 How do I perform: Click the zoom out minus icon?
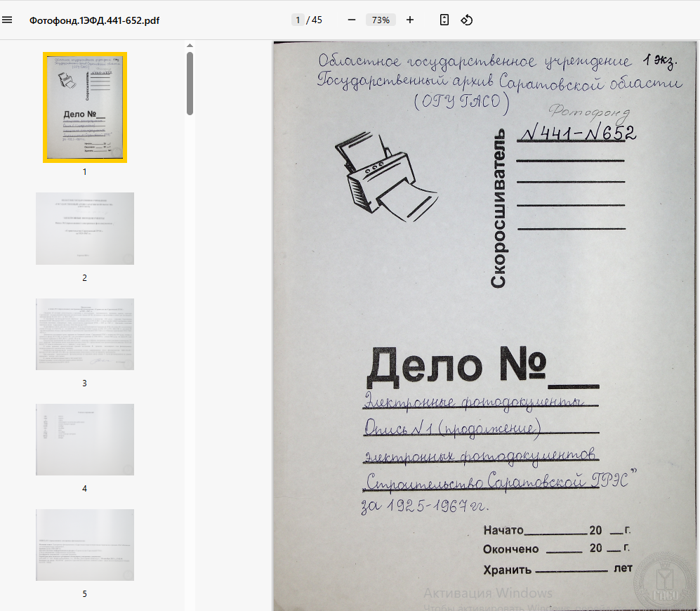(352, 20)
